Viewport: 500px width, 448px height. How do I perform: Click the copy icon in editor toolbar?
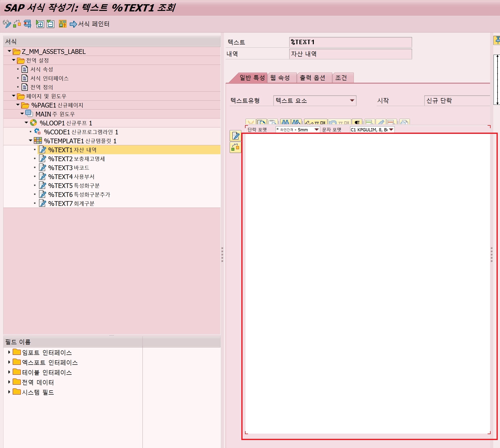point(261,122)
